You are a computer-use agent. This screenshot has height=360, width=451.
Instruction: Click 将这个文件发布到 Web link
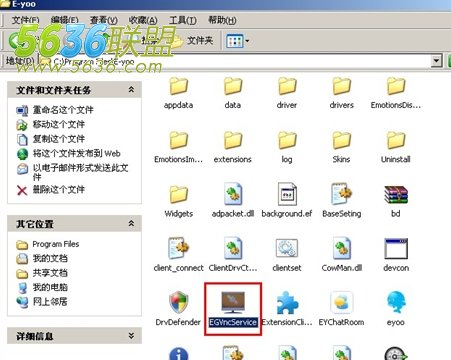(76, 153)
